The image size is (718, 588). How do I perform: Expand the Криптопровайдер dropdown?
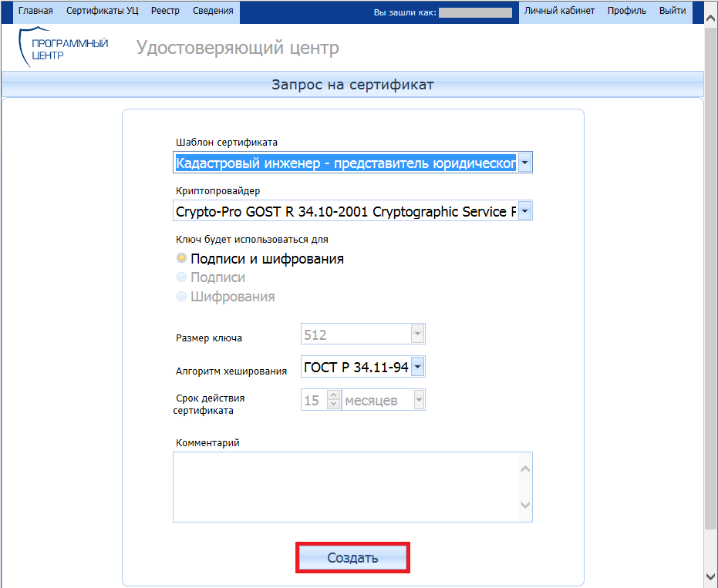click(x=524, y=211)
